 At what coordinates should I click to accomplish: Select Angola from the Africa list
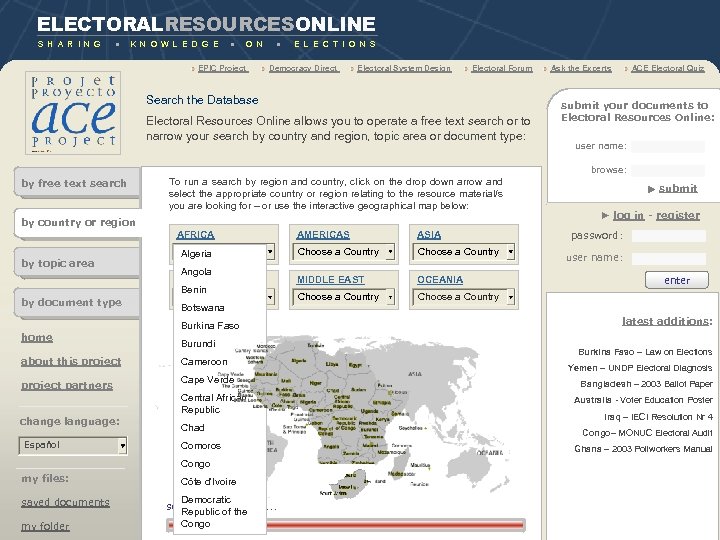(196, 272)
